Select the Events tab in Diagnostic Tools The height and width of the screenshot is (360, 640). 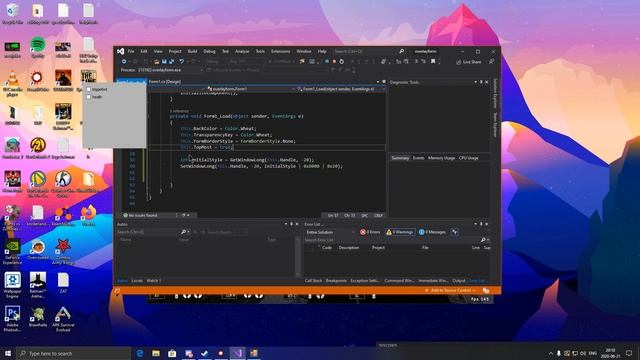[x=418, y=158]
